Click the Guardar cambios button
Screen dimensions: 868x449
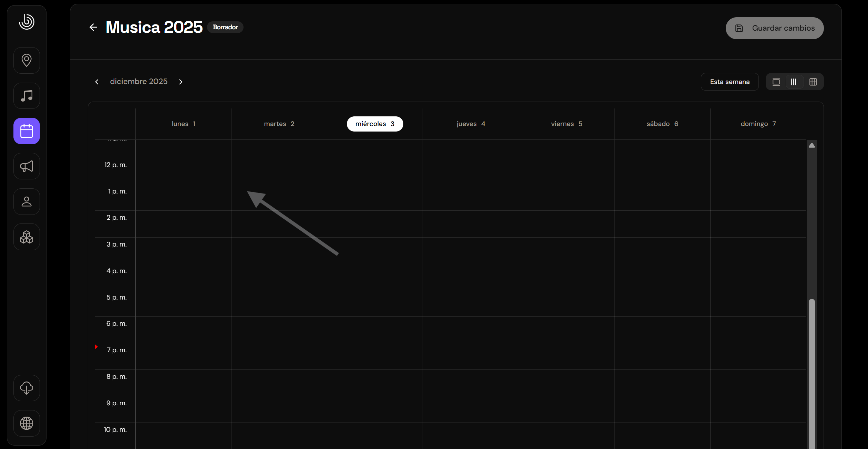click(x=775, y=28)
